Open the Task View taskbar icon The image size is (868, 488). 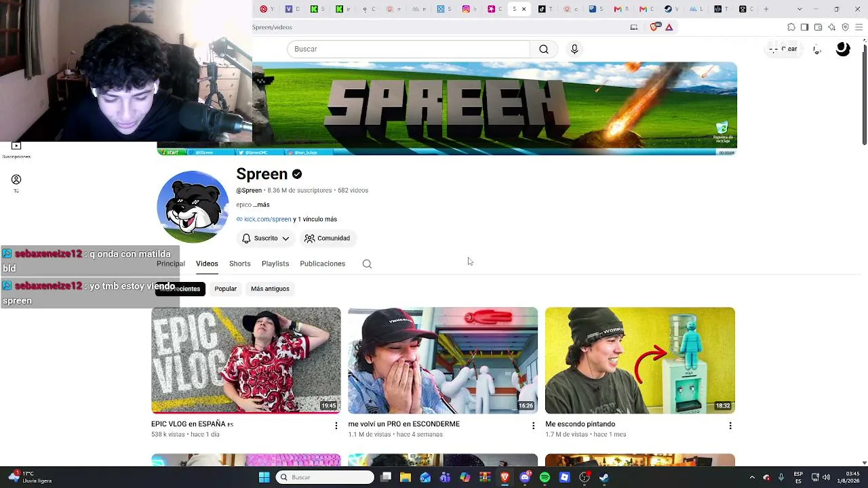pos(386,477)
